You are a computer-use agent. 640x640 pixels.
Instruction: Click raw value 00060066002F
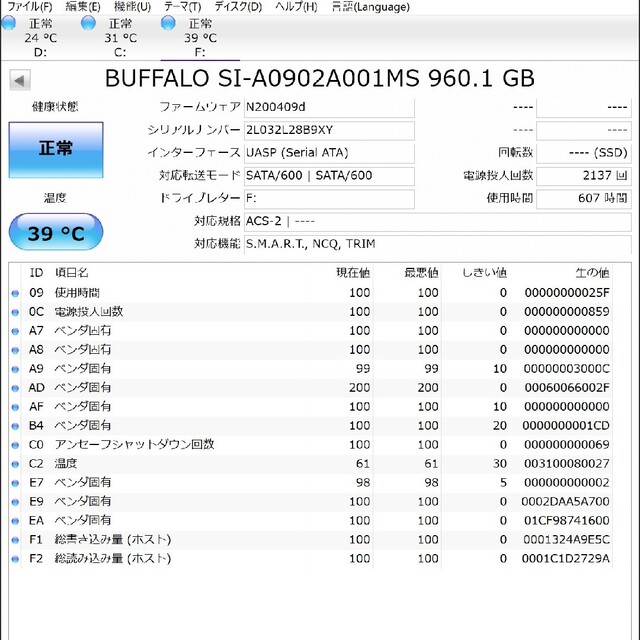point(567,388)
